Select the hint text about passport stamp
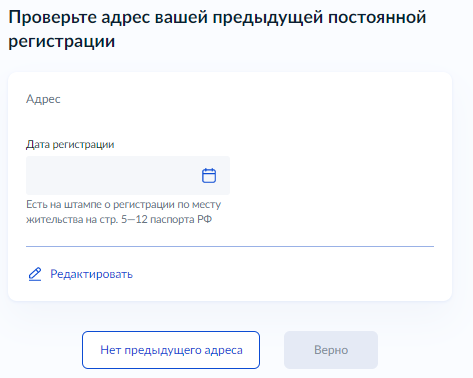 coord(124,212)
